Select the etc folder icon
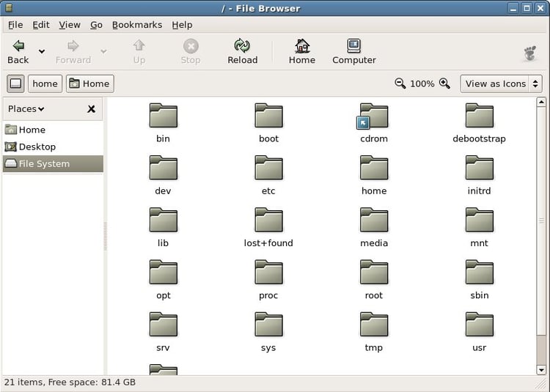Viewport: 550px width, 392px height. coord(268,168)
